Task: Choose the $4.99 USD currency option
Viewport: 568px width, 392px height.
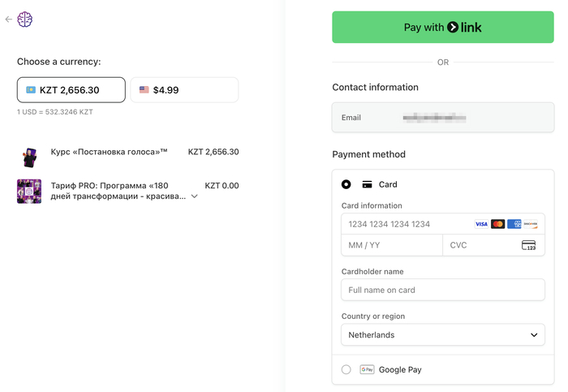Action: [x=184, y=90]
